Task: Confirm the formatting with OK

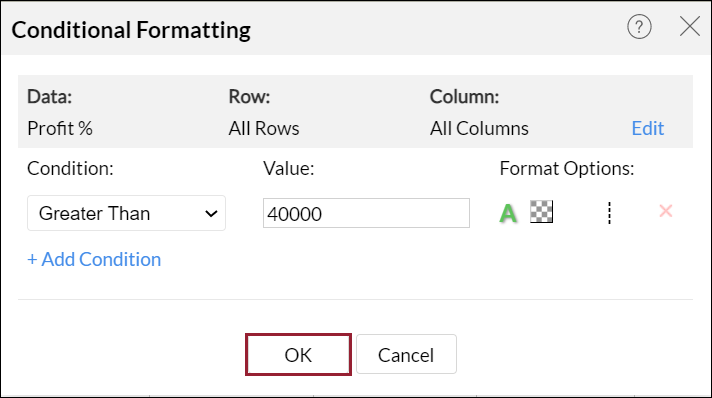Action: (298, 354)
